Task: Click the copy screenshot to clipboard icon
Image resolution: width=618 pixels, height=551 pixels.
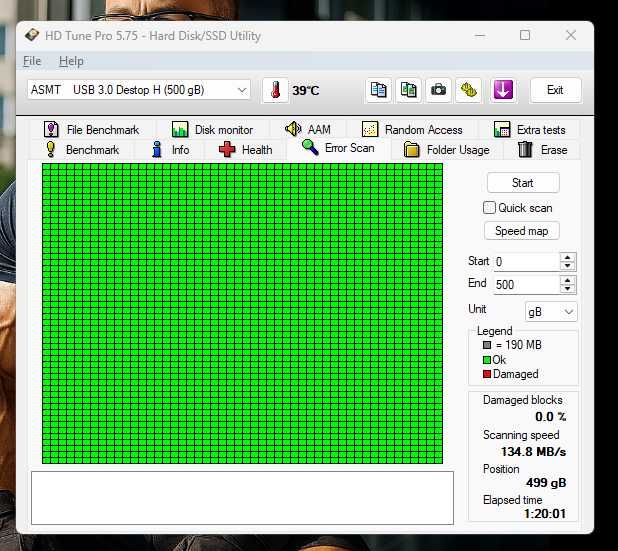Action: pyautogui.click(x=408, y=90)
